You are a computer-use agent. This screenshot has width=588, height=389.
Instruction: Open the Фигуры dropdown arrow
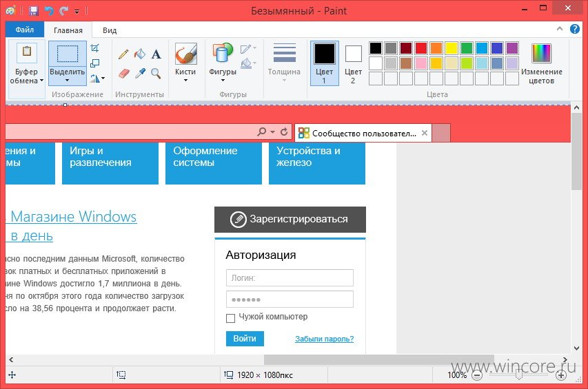(x=223, y=81)
